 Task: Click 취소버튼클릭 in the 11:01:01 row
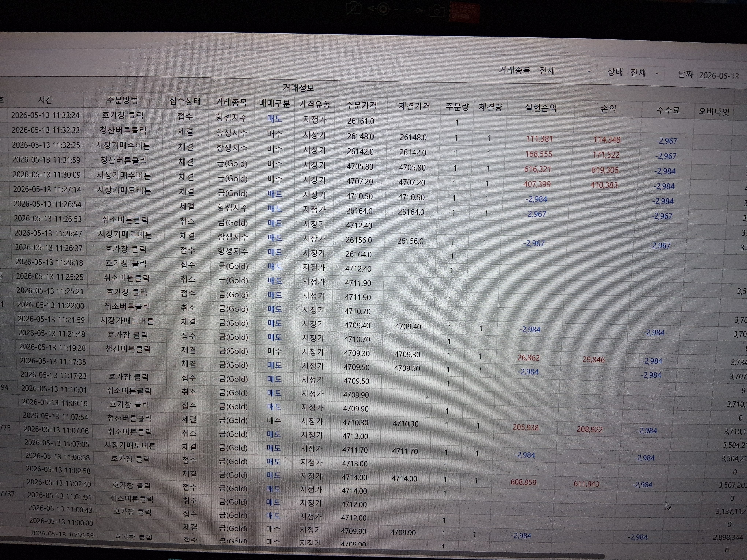132,499
